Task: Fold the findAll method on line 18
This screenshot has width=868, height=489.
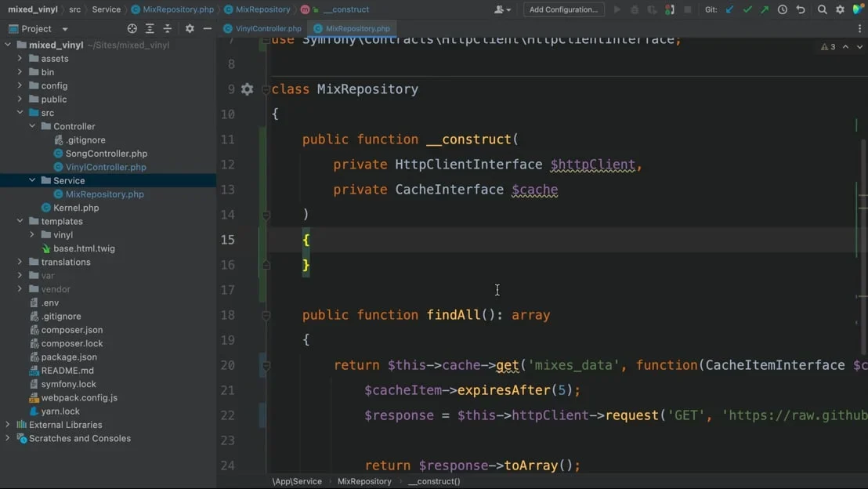Action: [266, 316]
